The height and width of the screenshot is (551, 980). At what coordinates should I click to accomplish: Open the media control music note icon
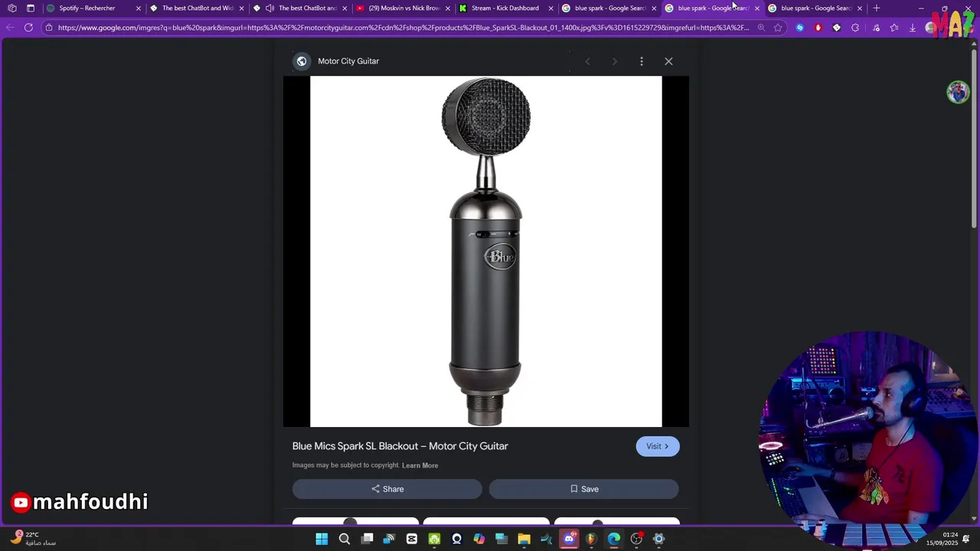click(876, 28)
